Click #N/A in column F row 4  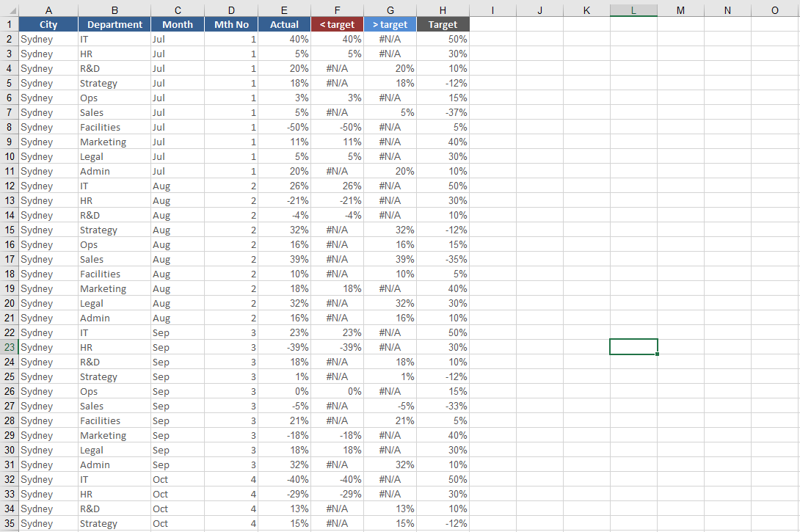coord(337,69)
